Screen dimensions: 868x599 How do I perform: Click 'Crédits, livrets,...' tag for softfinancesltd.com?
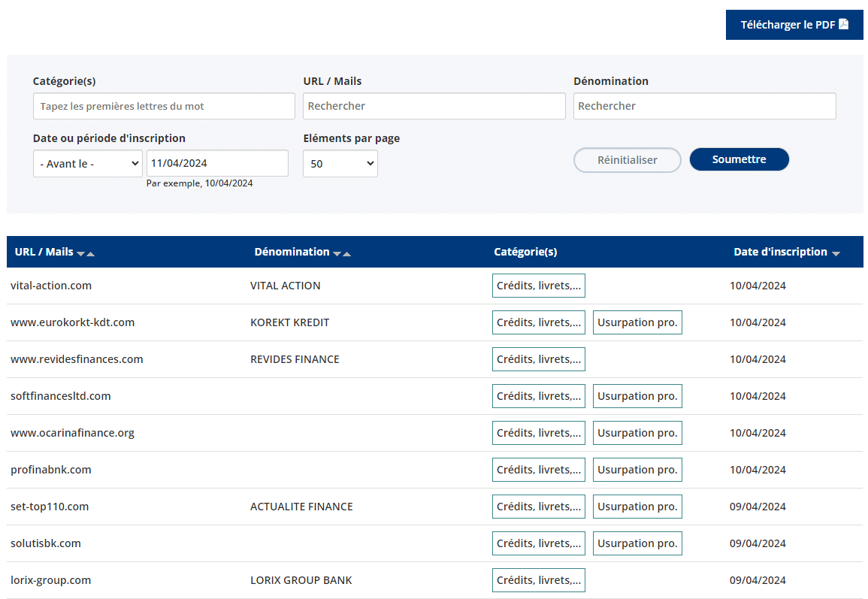[x=539, y=396]
